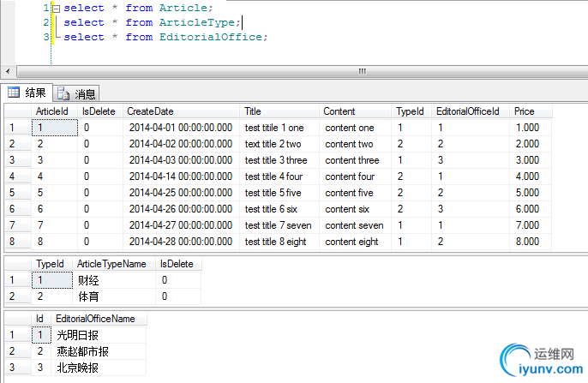Click 'Article' in the query on line 1
The image size is (588, 383).
[x=183, y=8]
